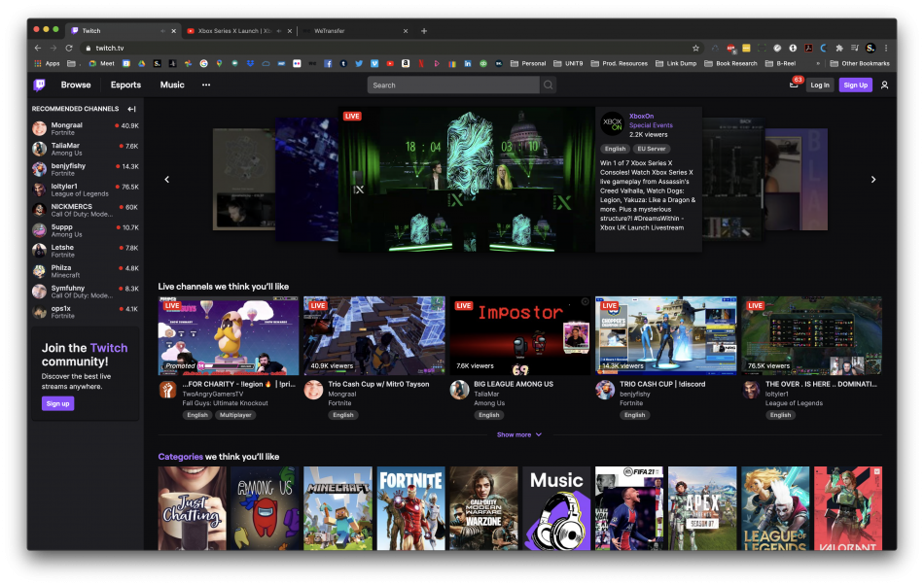Click the Sign Up button in header
This screenshot has height=586, width=924.
(855, 85)
